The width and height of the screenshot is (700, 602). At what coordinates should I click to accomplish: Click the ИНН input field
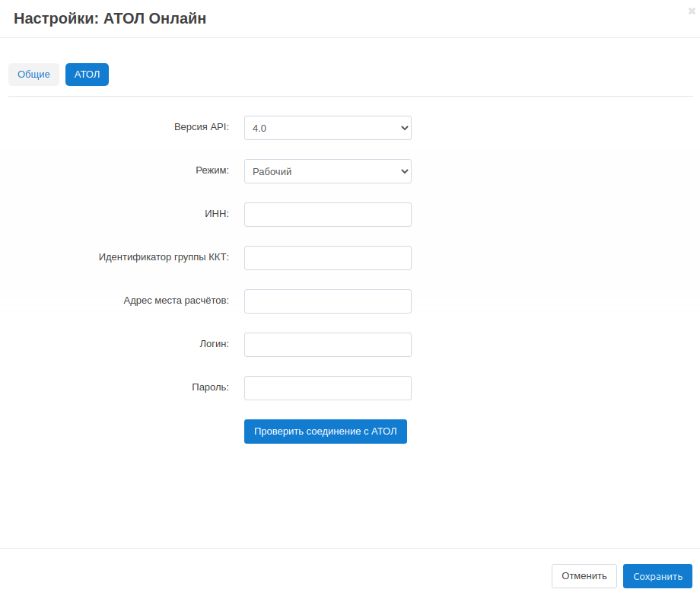pyautogui.click(x=327, y=215)
